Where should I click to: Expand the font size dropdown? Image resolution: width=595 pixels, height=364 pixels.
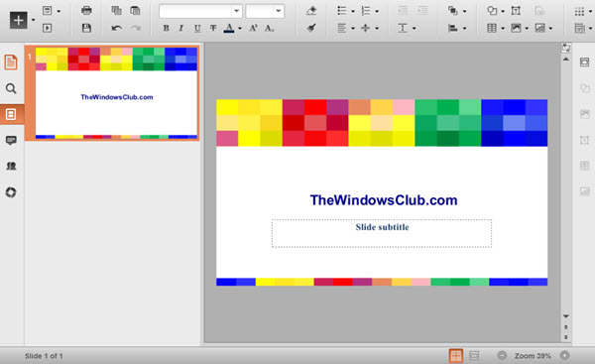pos(279,11)
